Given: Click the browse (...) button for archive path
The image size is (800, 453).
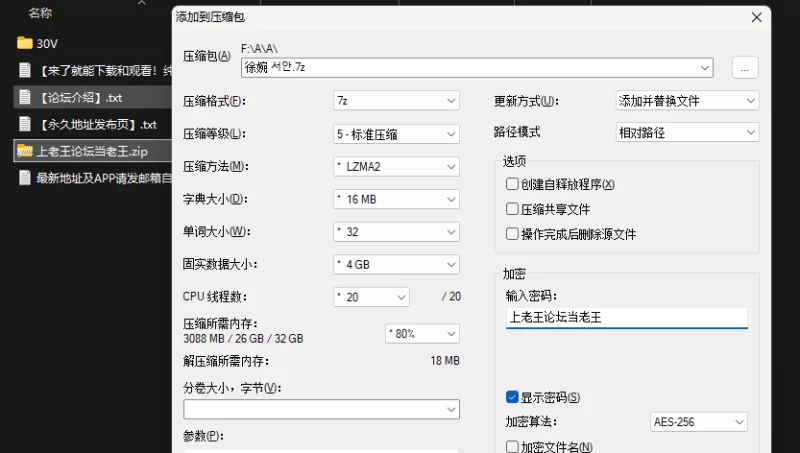Looking at the screenshot, I should point(744,67).
